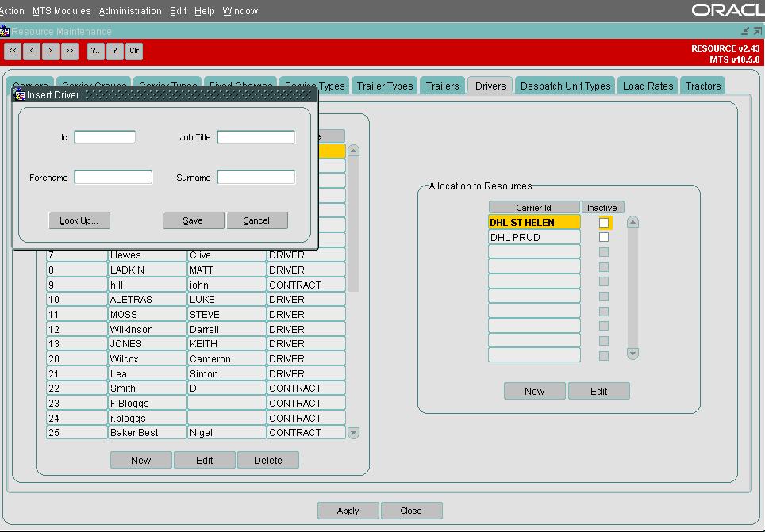Screen dimensions: 765x532
Task: Click the carrier allocation scrollbar track
Action: click(x=632, y=288)
